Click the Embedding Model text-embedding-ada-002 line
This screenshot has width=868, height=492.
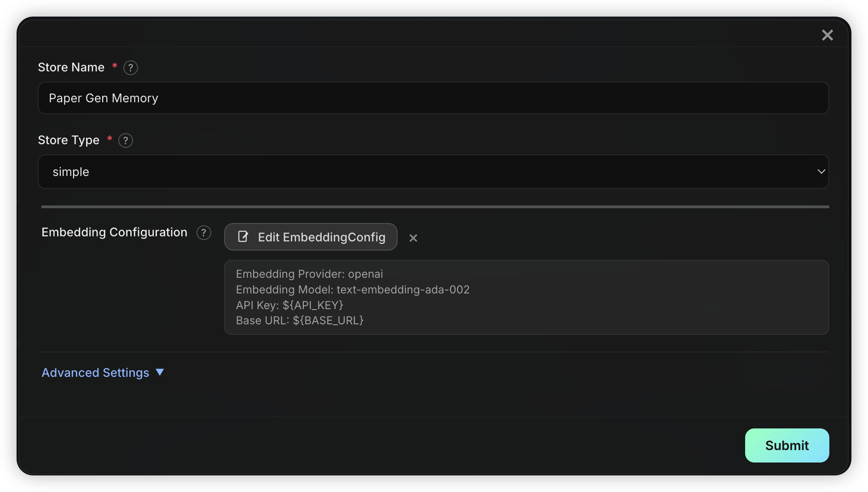353,290
